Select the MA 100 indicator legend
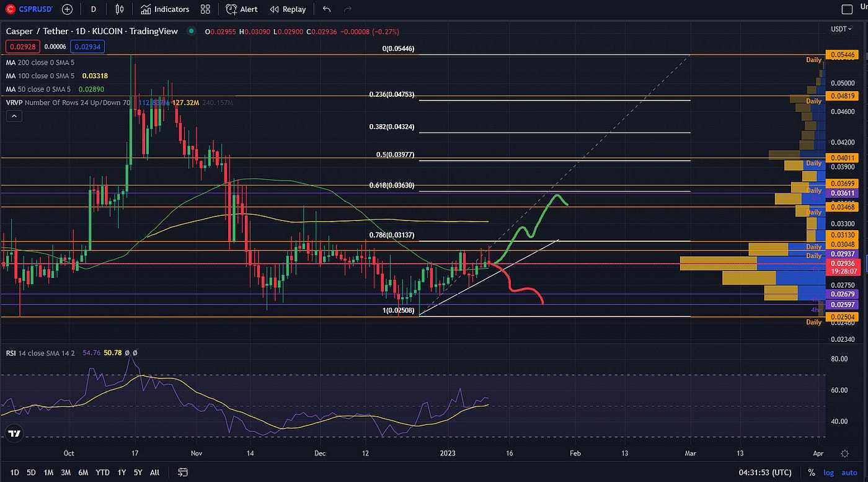Image resolution: width=868 pixels, height=482 pixels. tap(40, 76)
